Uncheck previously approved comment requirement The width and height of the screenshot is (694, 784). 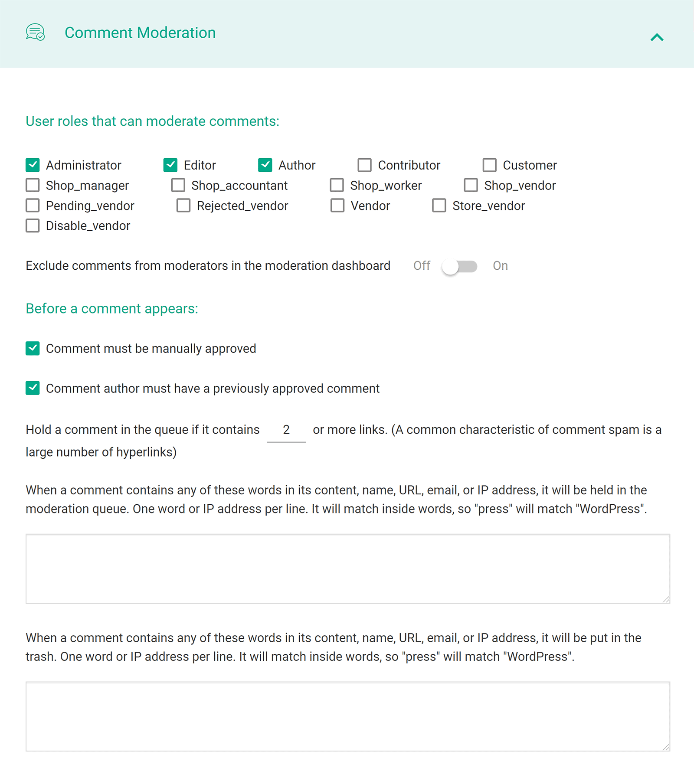(x=33, y=389)
